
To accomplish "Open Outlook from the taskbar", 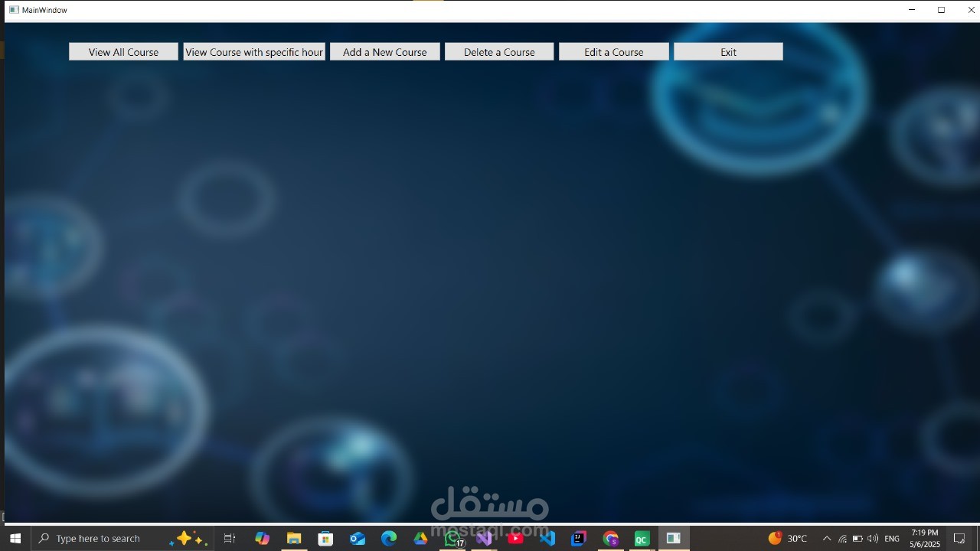I will (x=358, y=539).
